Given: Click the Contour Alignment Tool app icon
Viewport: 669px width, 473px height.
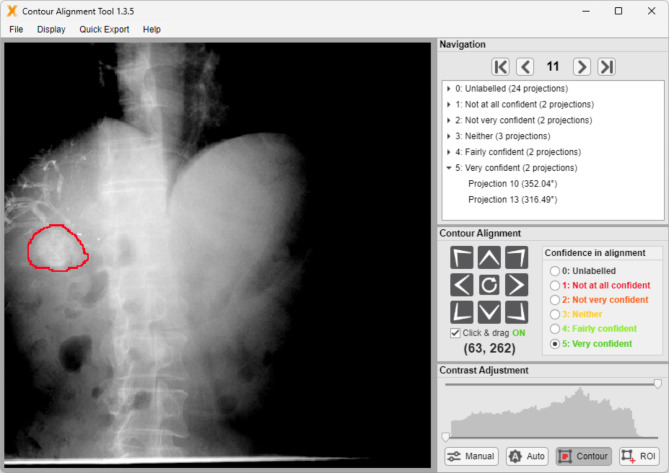Looking at the screenshot, I should coord(12,11).
